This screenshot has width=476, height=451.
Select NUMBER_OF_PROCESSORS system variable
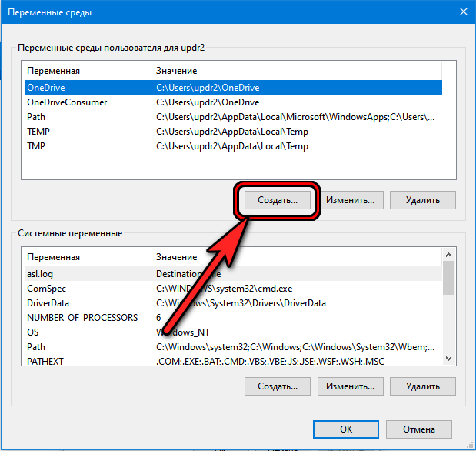click(82, 317)
